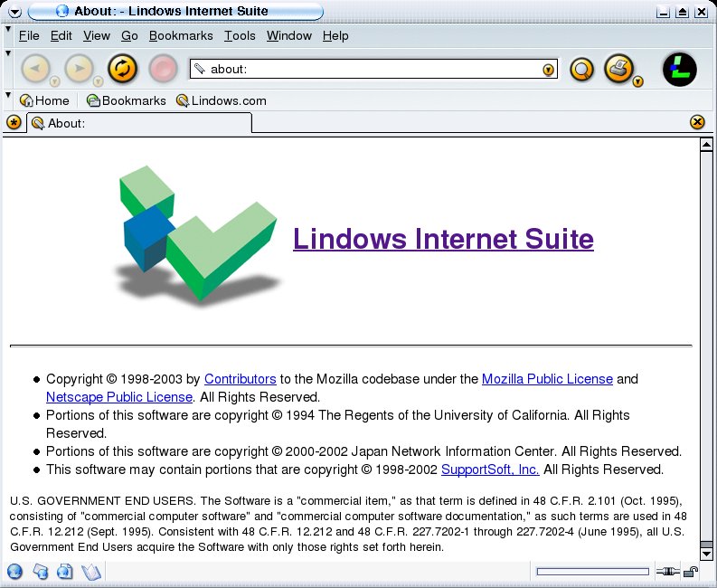Collapse the personal bookmarks toolbar grippy
The image size is (717, 588).
[8, 95]
